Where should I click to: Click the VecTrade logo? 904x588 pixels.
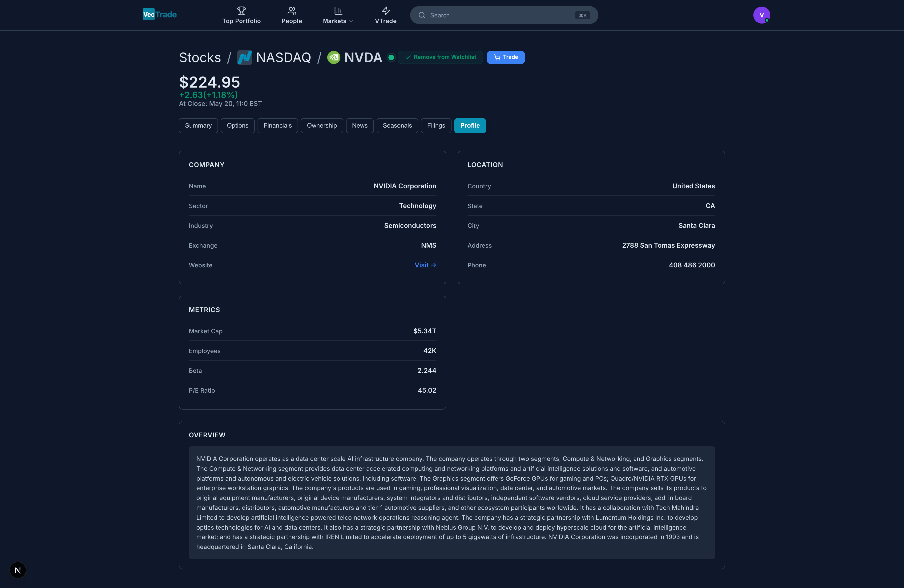click(160, 14)
